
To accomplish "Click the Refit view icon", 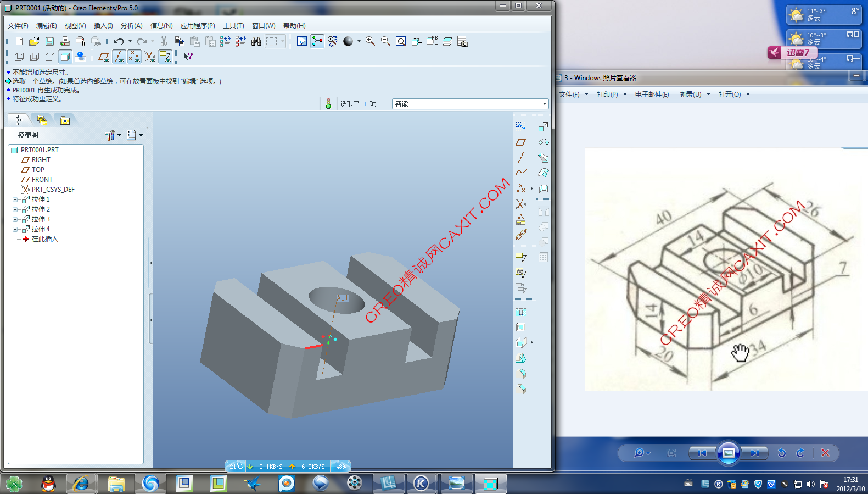I will coord(401,41).
